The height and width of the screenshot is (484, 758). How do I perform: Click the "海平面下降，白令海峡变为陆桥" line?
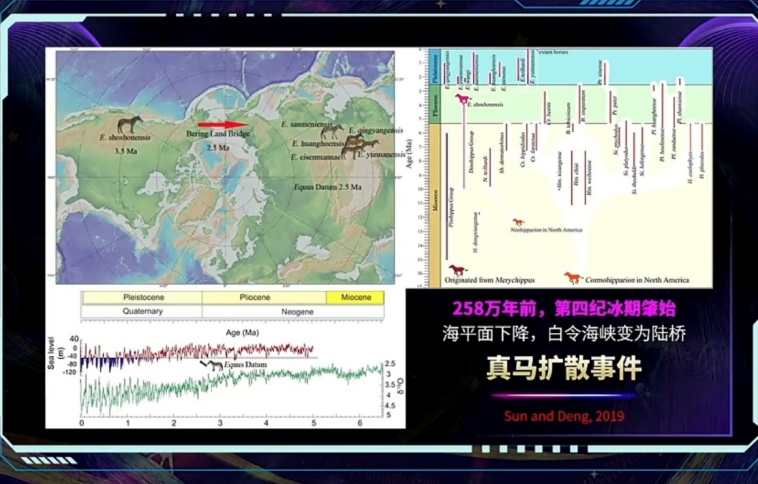click(x=564, y=334)
